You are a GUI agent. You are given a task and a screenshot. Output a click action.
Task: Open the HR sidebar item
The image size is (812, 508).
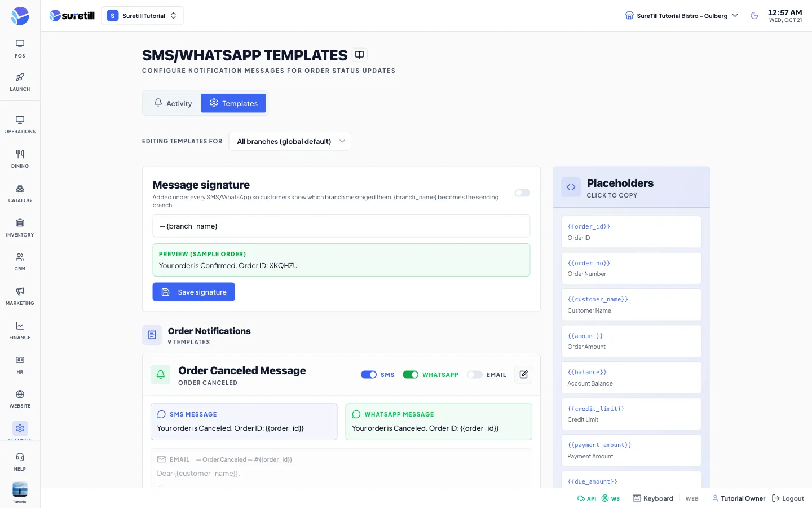pyautogui.click(x=20, y=365)
